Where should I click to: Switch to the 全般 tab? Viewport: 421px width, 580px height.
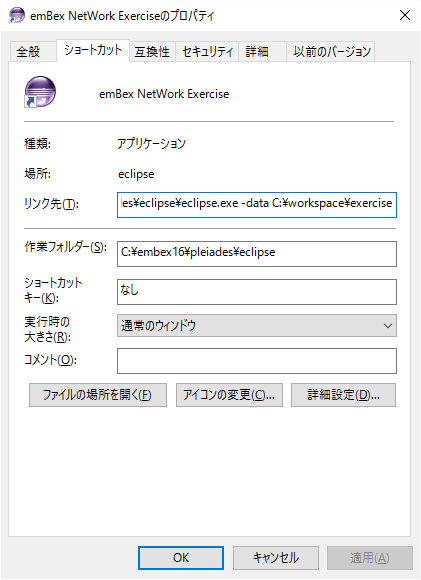(33, 51)
